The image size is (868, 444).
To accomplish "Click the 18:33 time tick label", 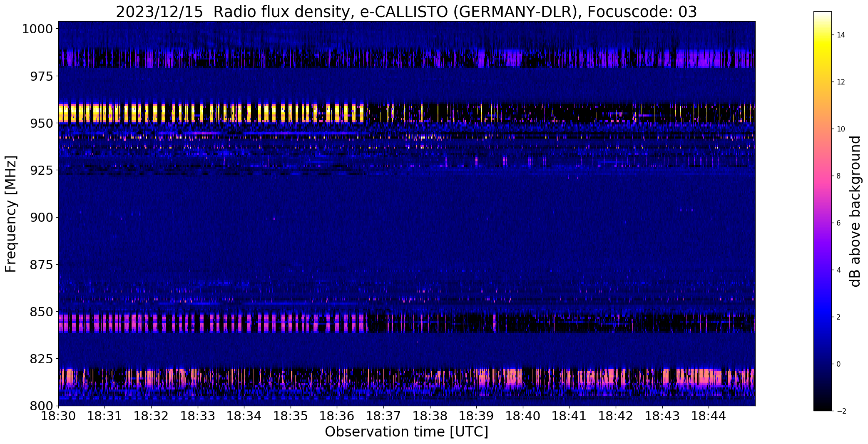I will 198,416.
